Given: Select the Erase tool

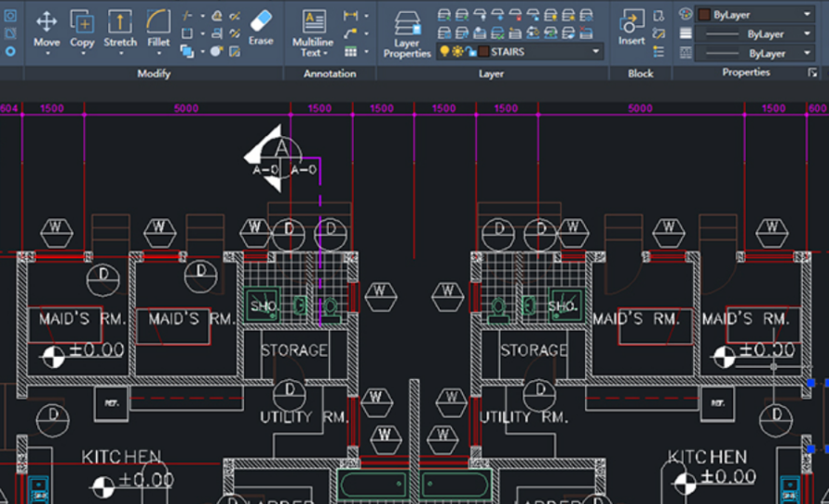Looking at the screenshot, I should (261, 28).
